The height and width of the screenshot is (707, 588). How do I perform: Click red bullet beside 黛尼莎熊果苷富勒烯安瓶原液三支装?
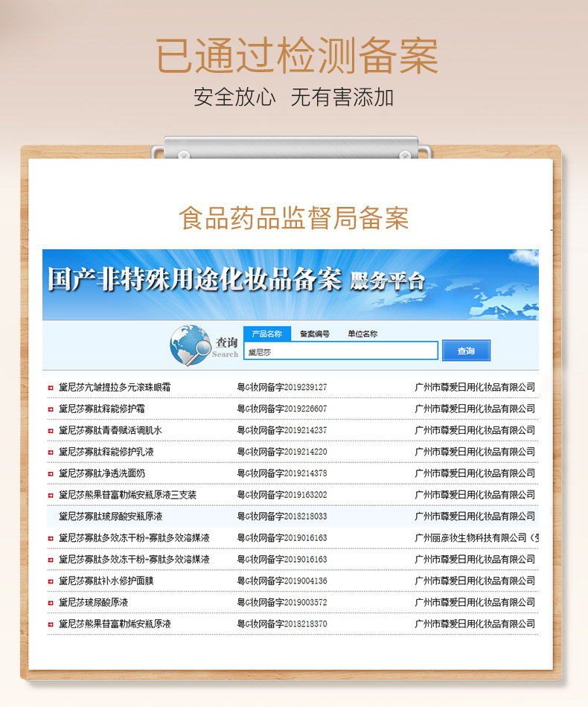coord(51,496)
